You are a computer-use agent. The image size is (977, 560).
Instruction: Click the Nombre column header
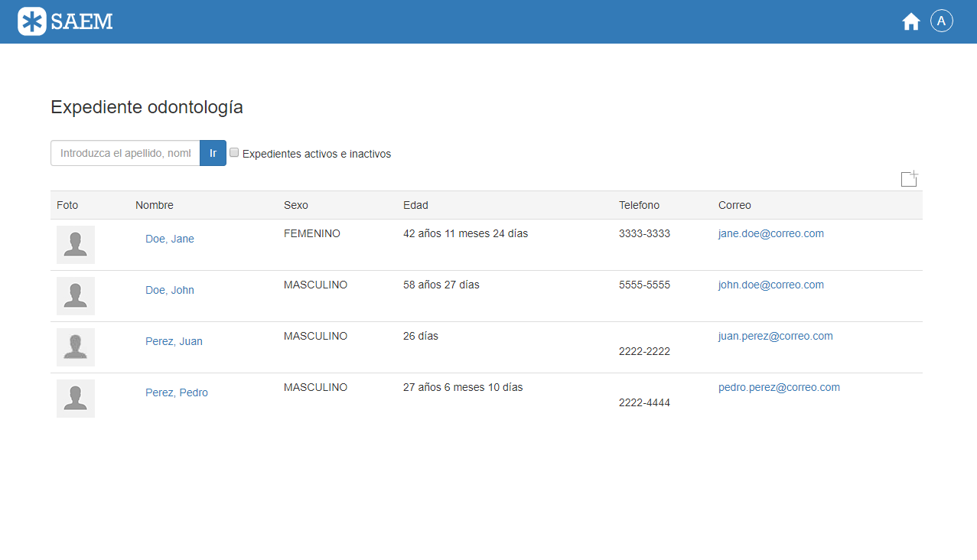tap(155, 205)
